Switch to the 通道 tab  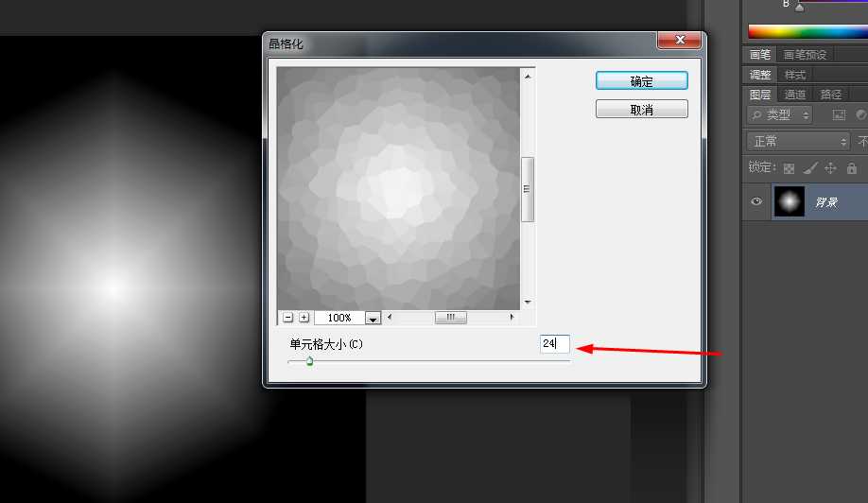(795, 95)
